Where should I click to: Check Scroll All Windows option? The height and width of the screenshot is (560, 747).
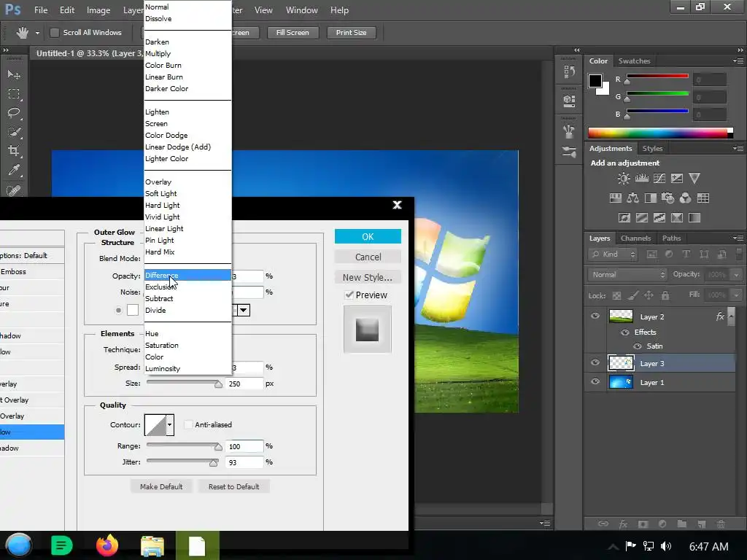(55, 32)
